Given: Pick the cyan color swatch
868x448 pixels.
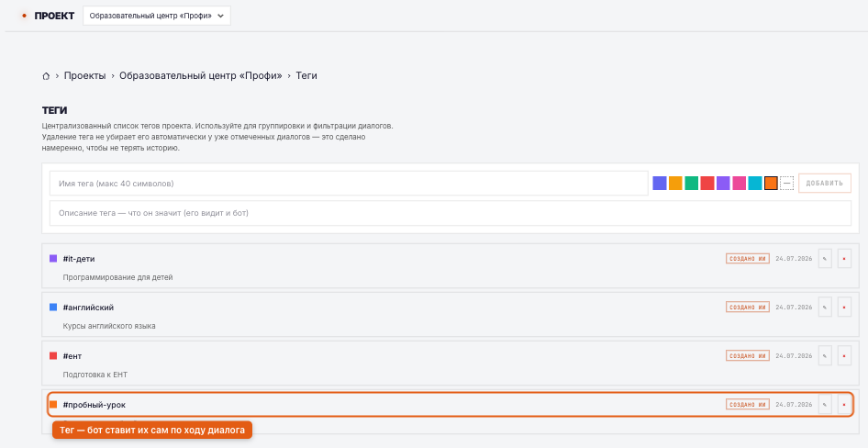Looking at the screenshot, I should [x=755, y=184].
